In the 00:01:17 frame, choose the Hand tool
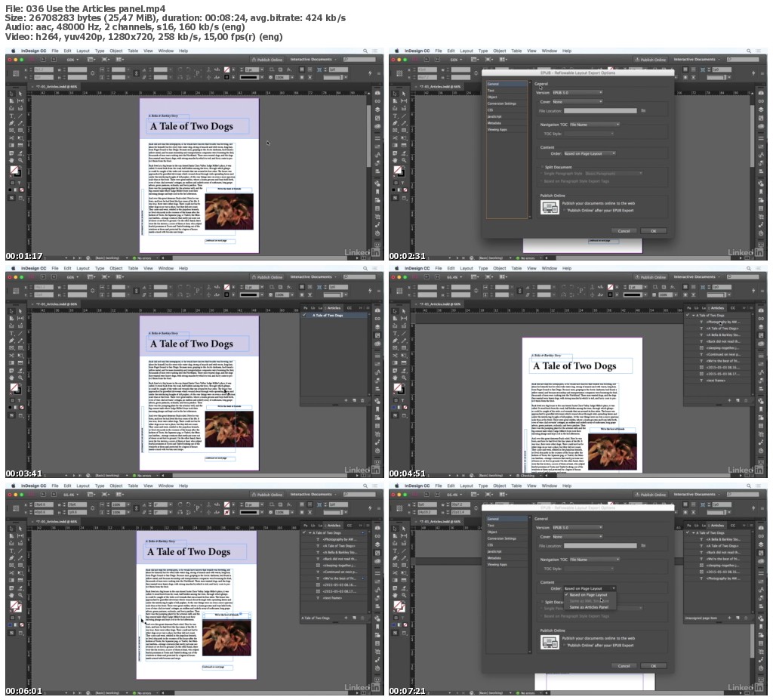This screenshot has height=700, width=773. pyautogui.click(x=11, y=160)
